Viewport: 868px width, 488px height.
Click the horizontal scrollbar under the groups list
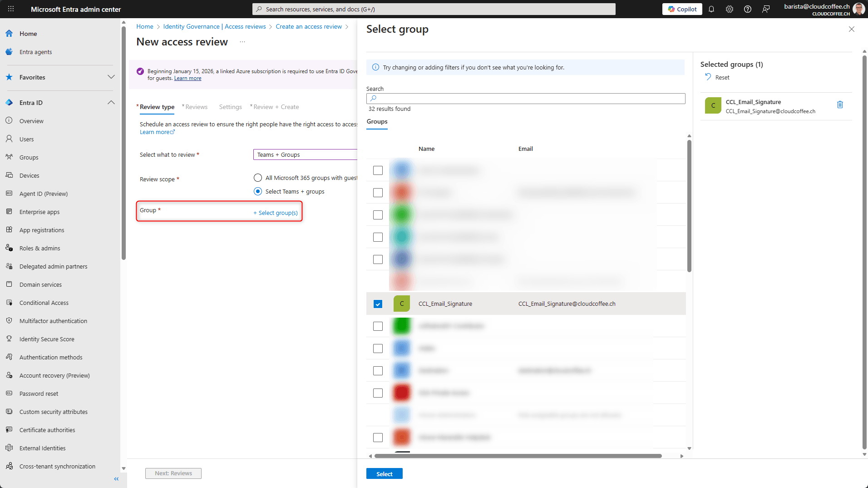518,456
